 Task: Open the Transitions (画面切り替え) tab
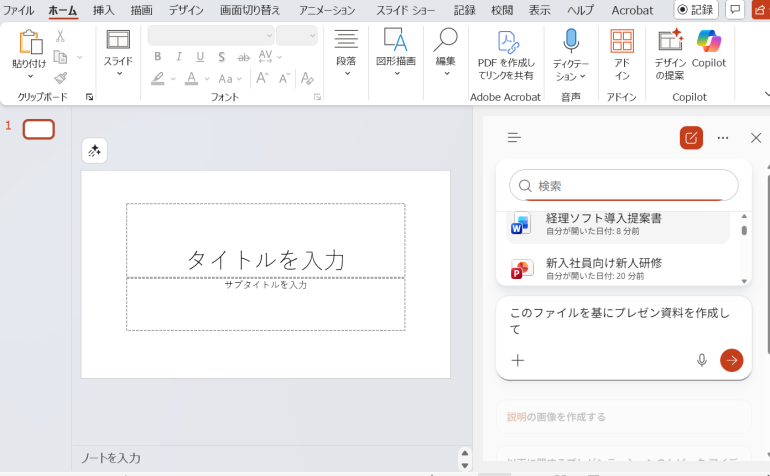(250, 10)
